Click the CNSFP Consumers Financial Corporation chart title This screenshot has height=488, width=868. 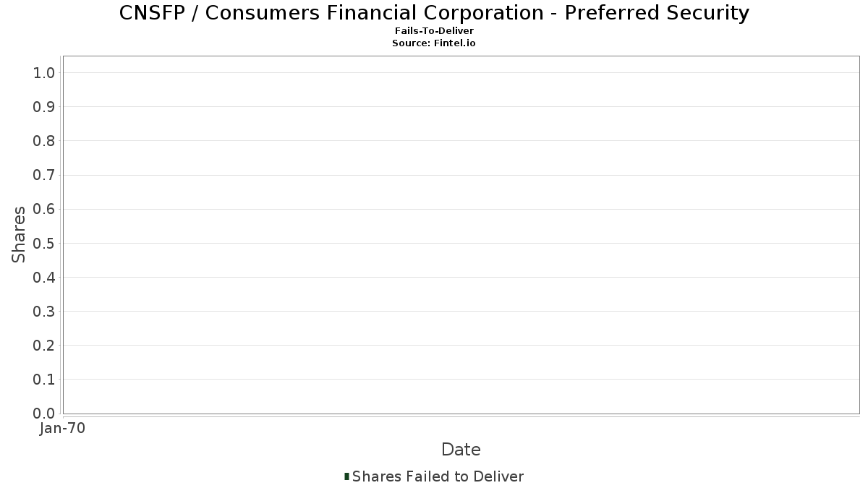coord(434,13)
